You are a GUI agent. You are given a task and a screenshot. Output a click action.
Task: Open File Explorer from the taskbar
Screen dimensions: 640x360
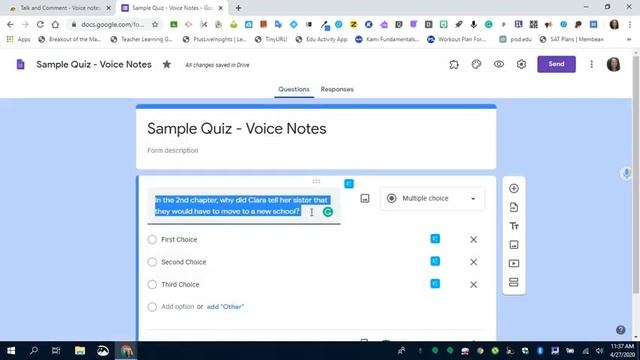(80, 351)
